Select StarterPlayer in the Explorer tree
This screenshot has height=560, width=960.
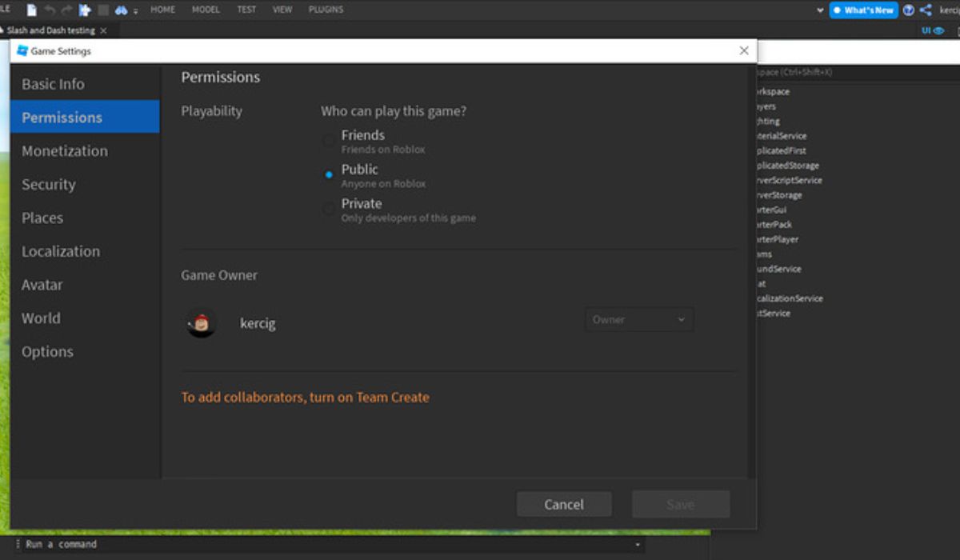777,239
